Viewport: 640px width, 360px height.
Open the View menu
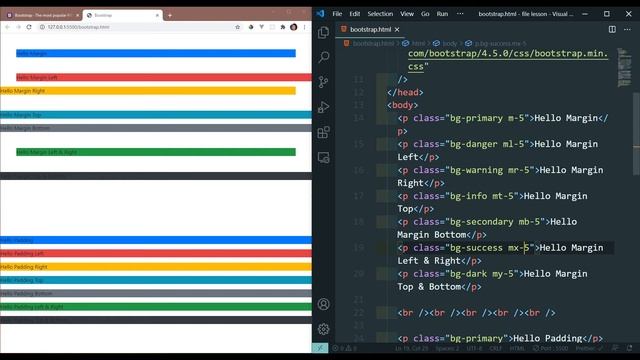(407, 14)
